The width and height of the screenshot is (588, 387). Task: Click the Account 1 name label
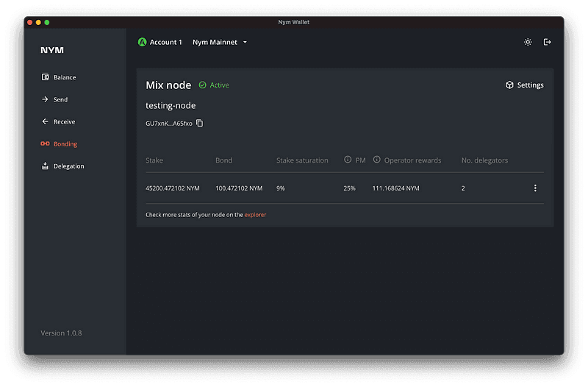(165, 42)
